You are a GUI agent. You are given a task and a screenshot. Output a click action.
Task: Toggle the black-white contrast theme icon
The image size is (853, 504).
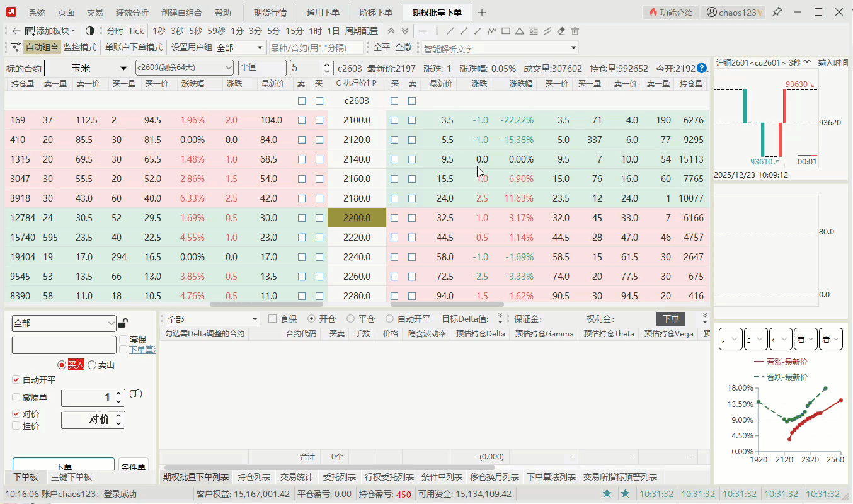click(x=90, y=31)
